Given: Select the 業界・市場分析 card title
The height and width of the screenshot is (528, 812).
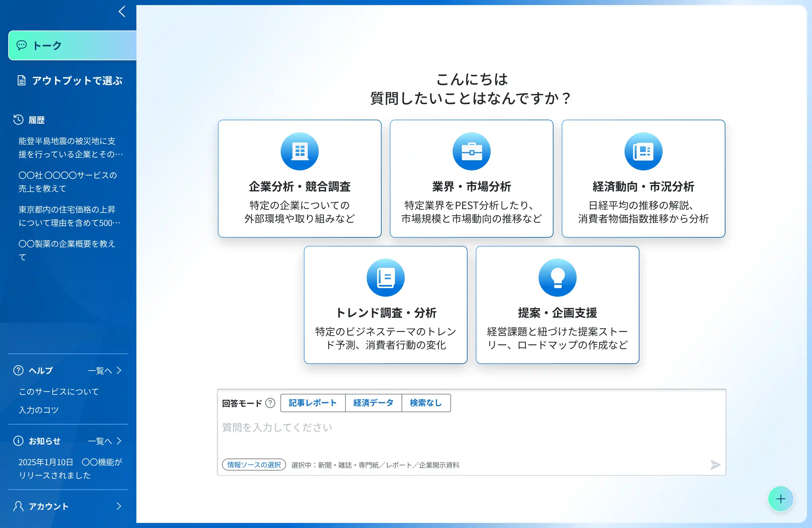Looking at the screenshot, I should click(x=472, y=186).
